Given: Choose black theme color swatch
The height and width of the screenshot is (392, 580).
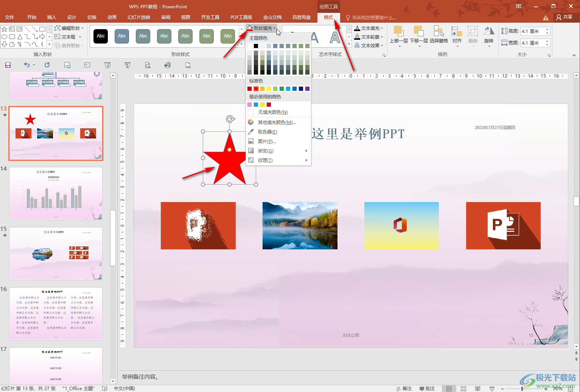Looking at the screenshot, I should [x=256, y=46].
